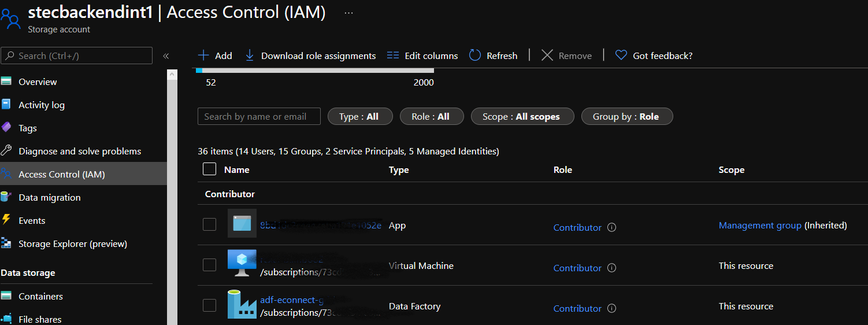The height and width of the screenshot is (325, 868).
Task: Click the 36 items summary text
Action: (348, 151)
